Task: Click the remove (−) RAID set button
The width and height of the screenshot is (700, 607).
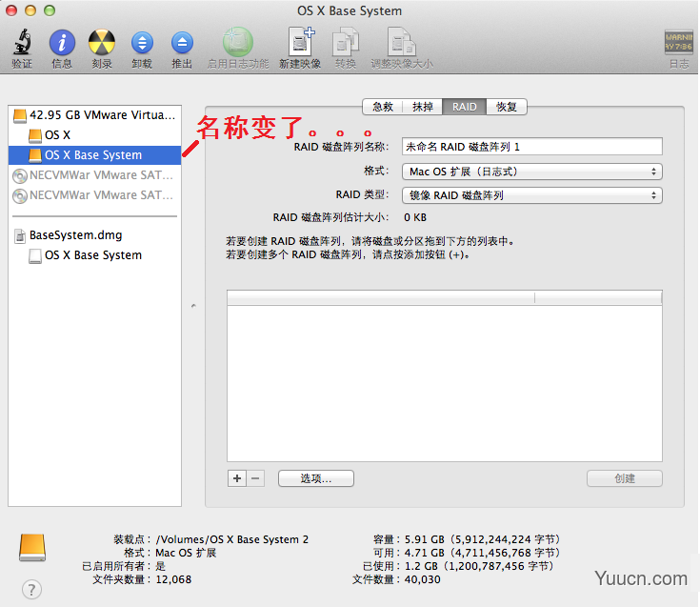Action: (x=255, y=478)
